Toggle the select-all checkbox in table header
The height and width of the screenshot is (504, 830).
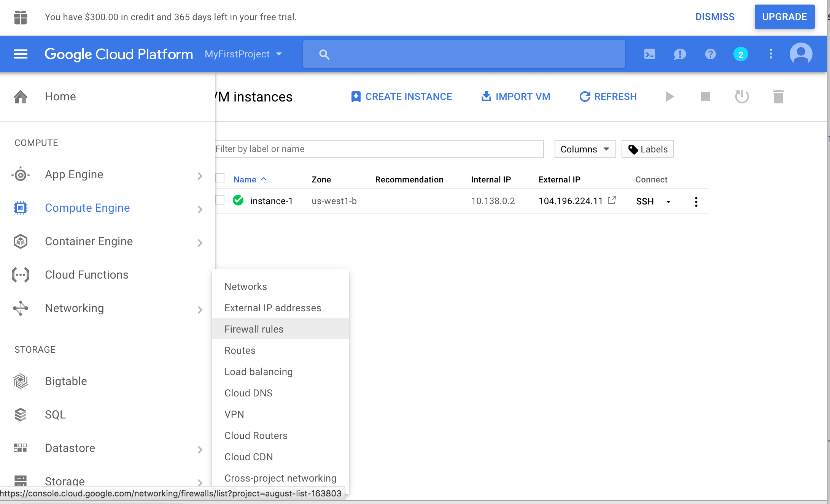tap(220, 178)
